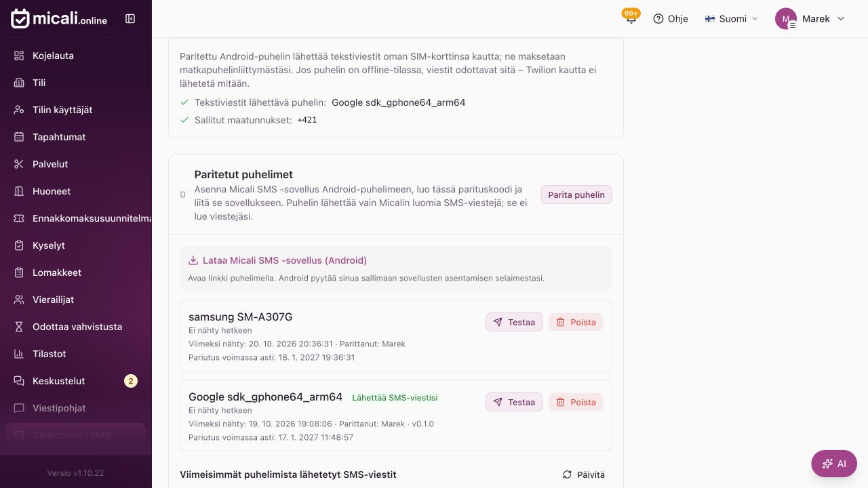Image resolution: width=868 pixels, height=488 pixels.
Task: Refresh sent SMS list with Päivitä
Action: click(584, 474)
